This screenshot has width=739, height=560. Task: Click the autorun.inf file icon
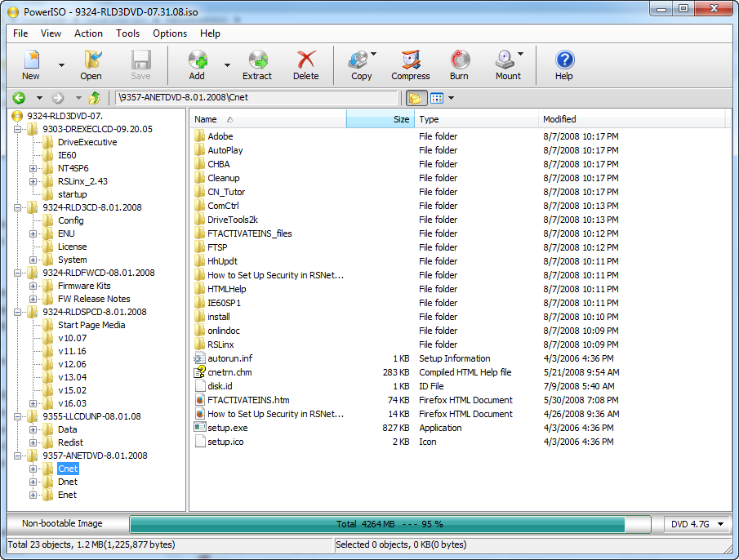point(200,358)
